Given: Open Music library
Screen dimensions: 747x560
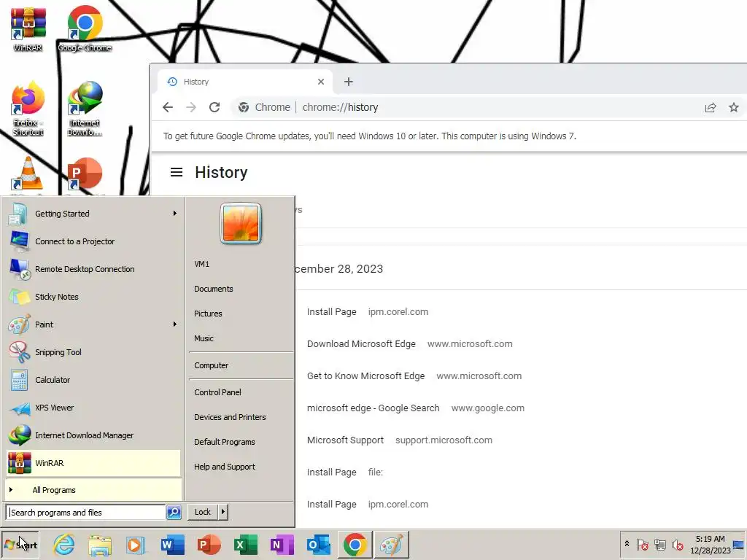Looking at the screenshot, I should tap(241, 338).
